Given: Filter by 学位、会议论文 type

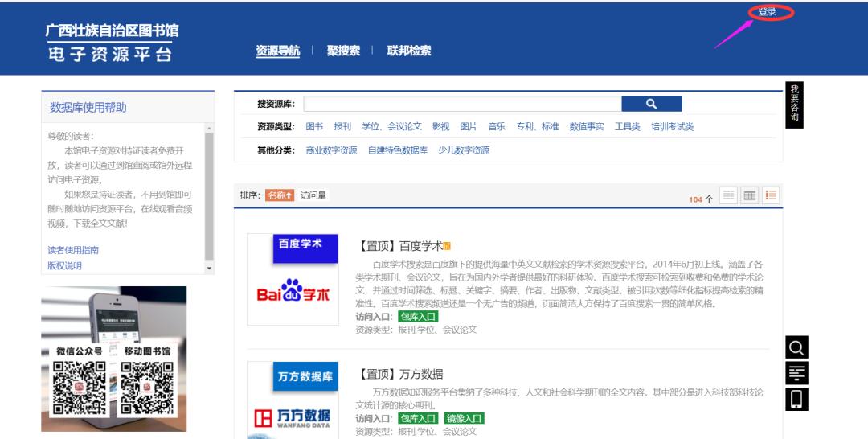Looking at the screenshot, I should coord(392,127).
